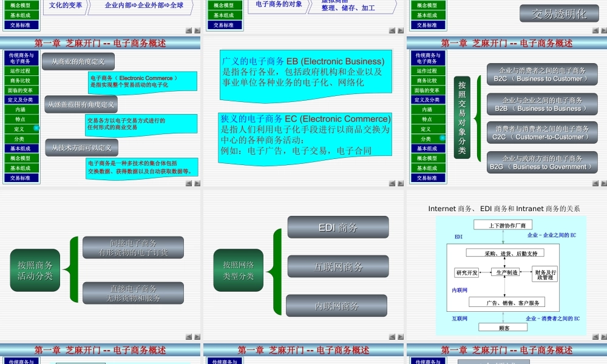The width and height of the screenshot is (607, 364).
Task: Click the 内涵 sidebar link
Action: 21,109
